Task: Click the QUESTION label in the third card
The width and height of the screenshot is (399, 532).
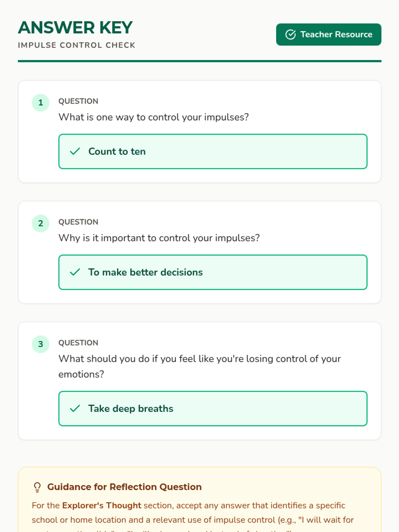Action: tap(78, 343)
